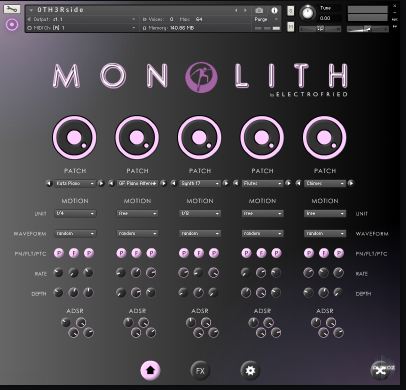Open the wrench edit mode icon
The height and width of the screenshot is (390, 406).
pos(12,9)
